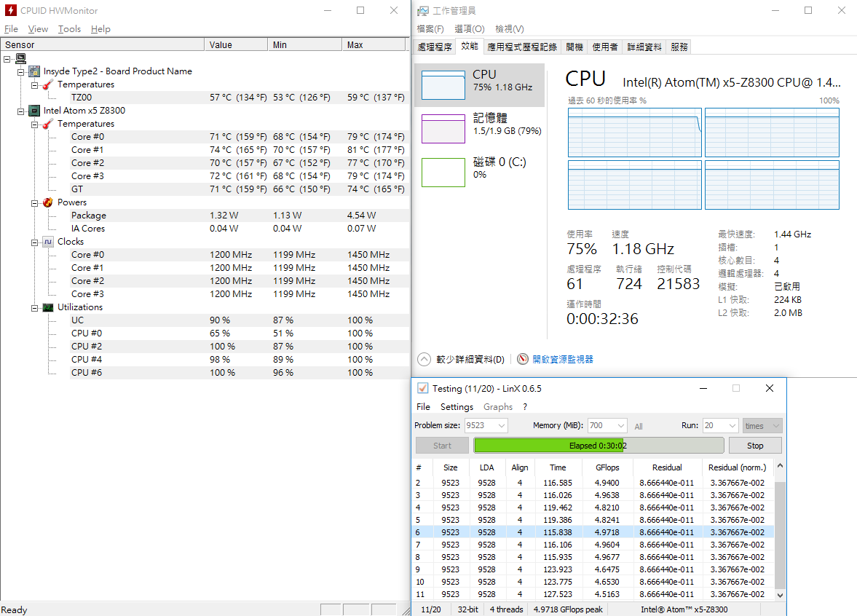Click the HWMonitor app icon in title bar

pyautogui.click(x=10, y=10)
